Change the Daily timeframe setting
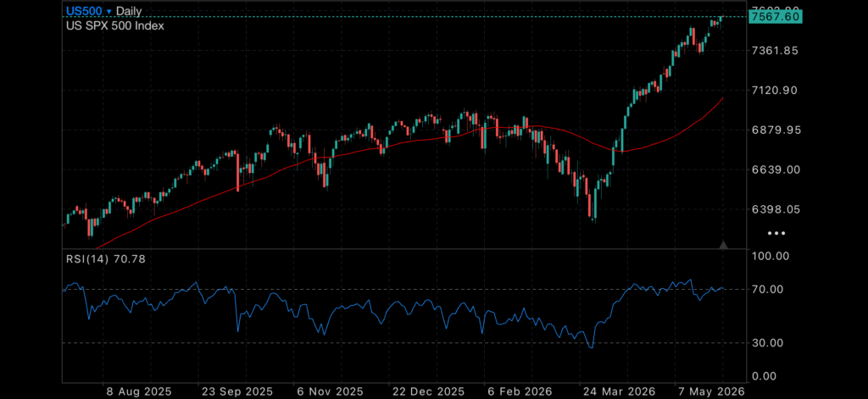The height and width of the screenshot is (399, 868). tap(129, 11)
